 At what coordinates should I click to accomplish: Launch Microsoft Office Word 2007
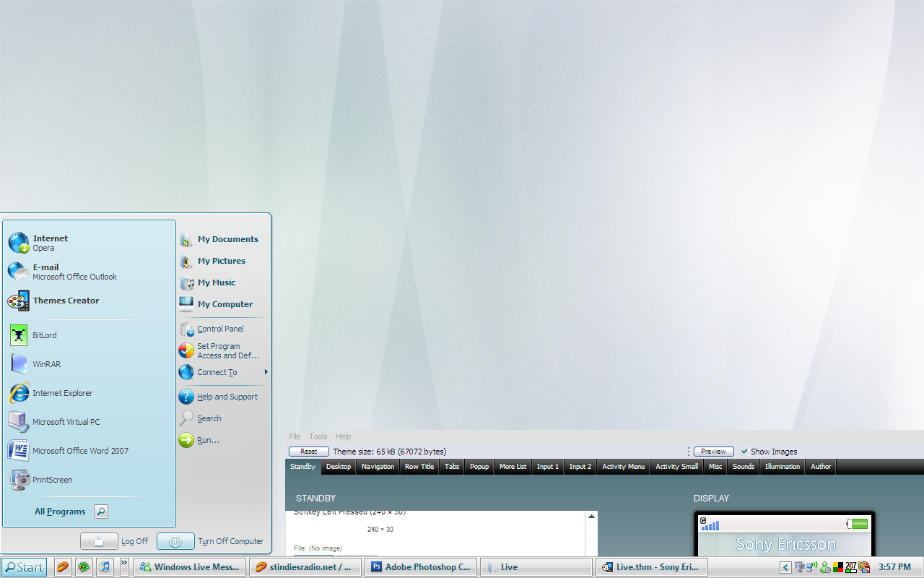(88, 451)
